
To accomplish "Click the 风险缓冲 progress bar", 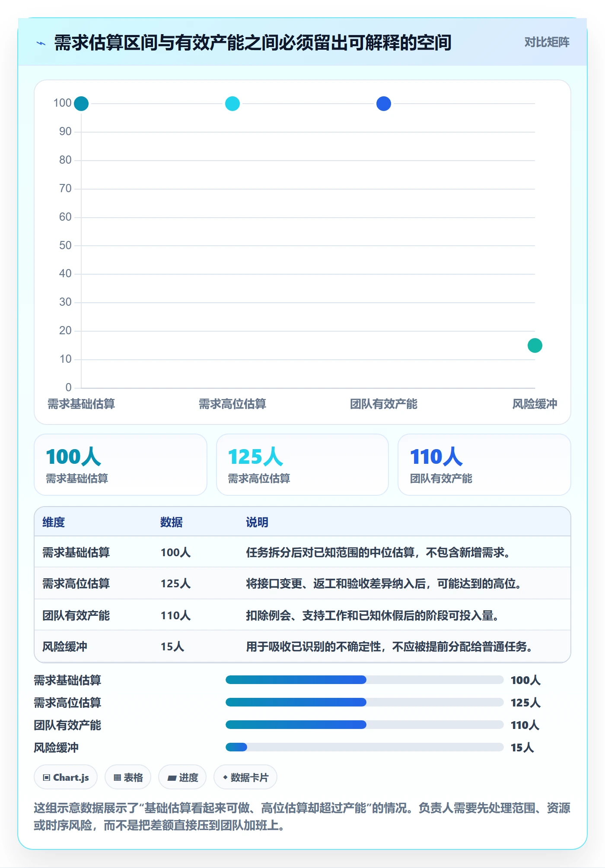I will click(x=364, y=747).
